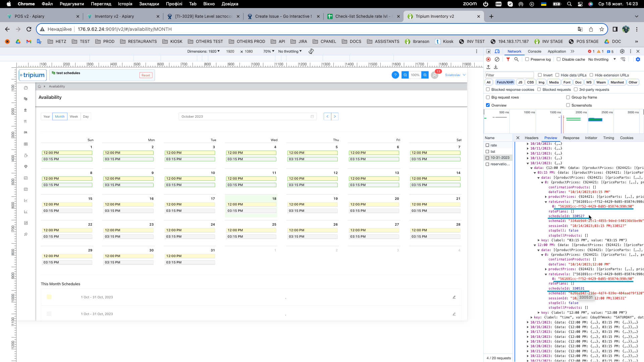
Task: Enable the Preserve log checkbox
Action: (x=527, y=59)
